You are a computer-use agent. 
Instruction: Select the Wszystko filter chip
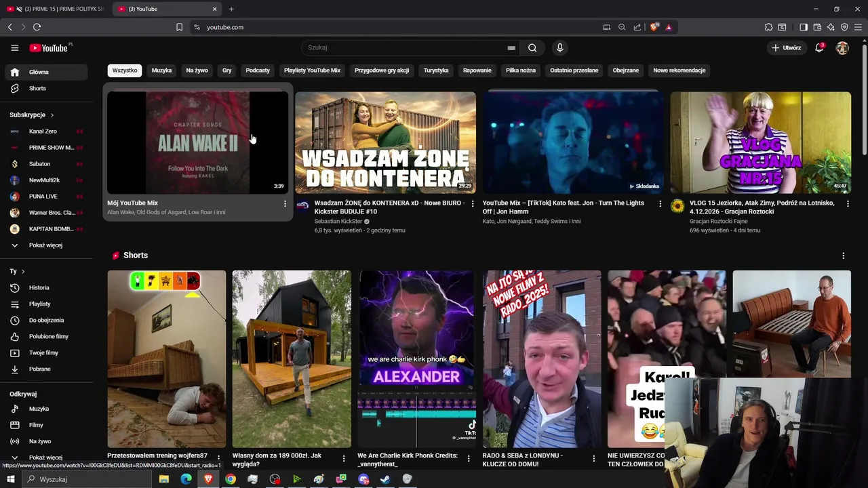click(125, 70)
